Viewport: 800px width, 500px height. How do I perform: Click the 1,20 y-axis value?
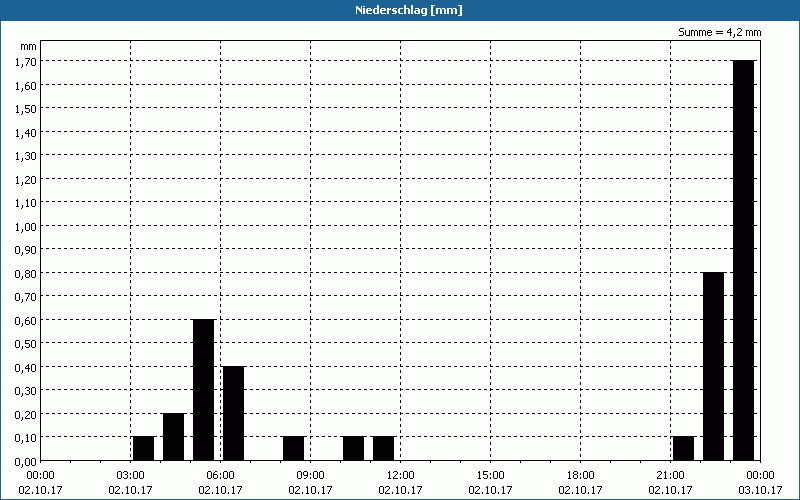(26, 179)
